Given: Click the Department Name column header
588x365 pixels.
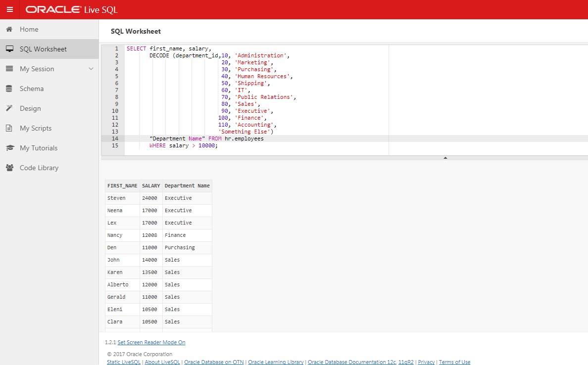Looking at the screenshot, I should pos(187,186).
